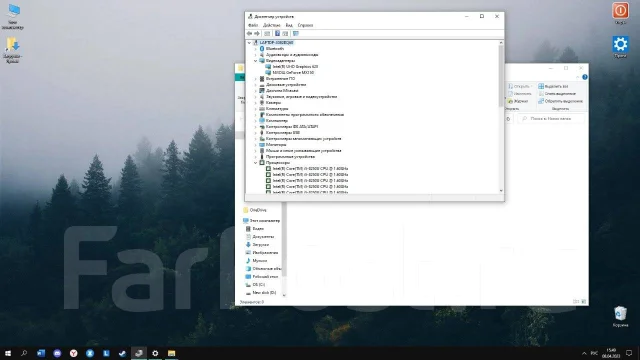Click the Device Manager vertical scrollbar thumb

tap(501, 76)
